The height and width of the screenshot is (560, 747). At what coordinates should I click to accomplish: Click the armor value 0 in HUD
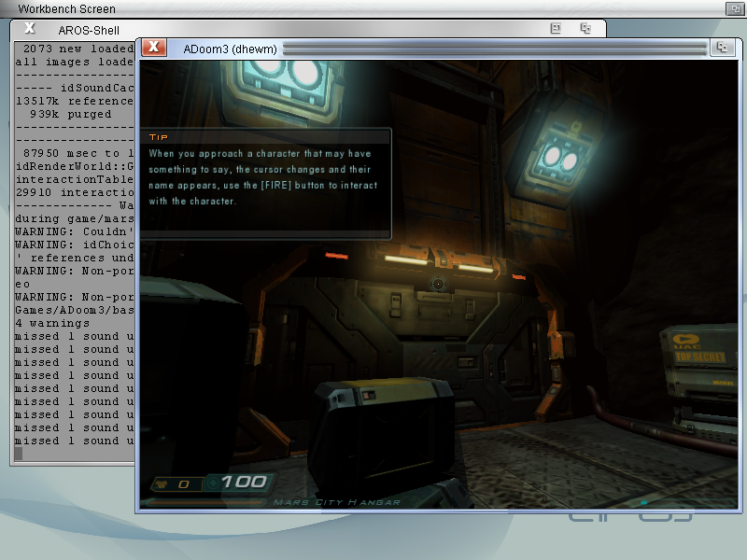tap(183, 484)
